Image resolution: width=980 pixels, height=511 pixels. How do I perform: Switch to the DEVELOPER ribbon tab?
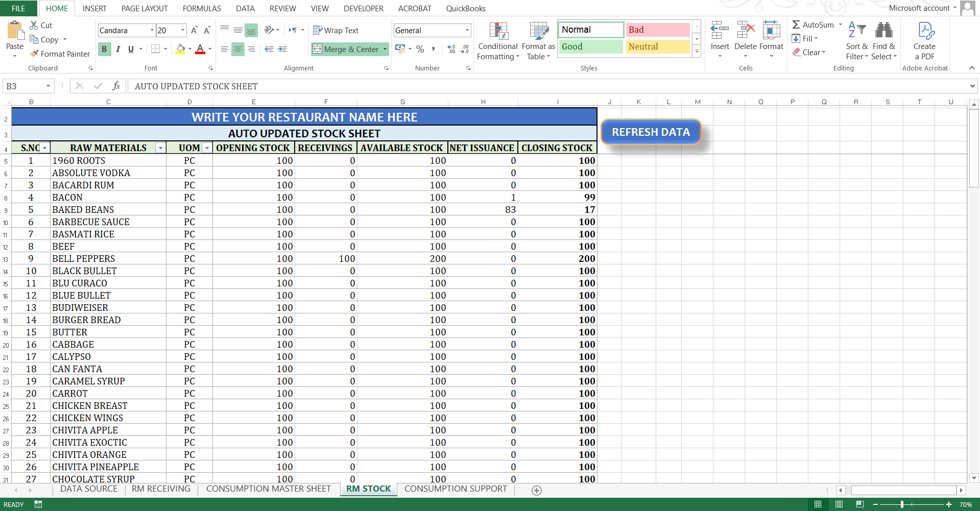pyautogui.click(x=363, y=8)
